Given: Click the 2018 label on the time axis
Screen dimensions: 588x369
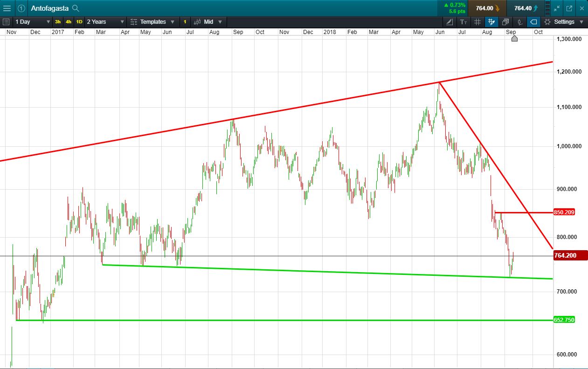Looking at the screenshot, I should click(330, 32).
